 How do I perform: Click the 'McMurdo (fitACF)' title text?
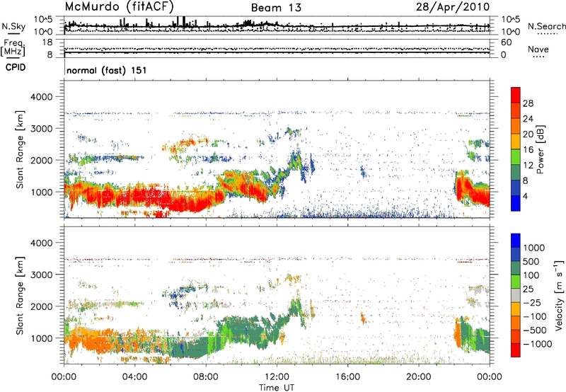(120, 7)
